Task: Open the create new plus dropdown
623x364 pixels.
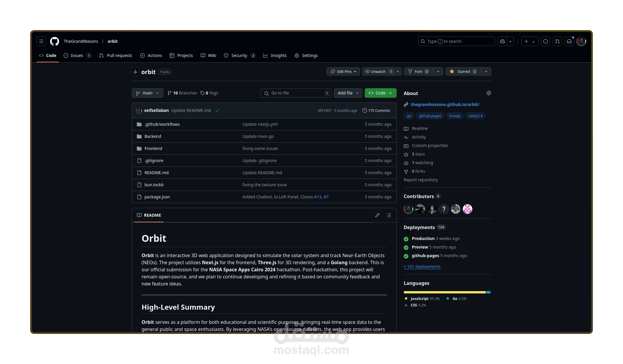Action: (530, 41)
